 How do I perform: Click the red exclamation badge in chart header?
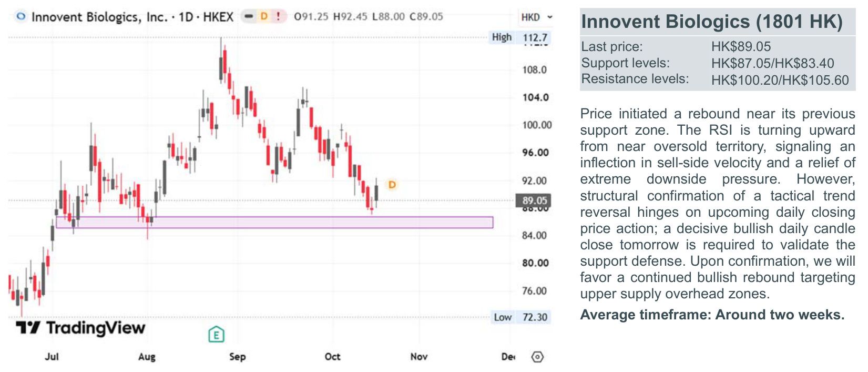(278, 16)
